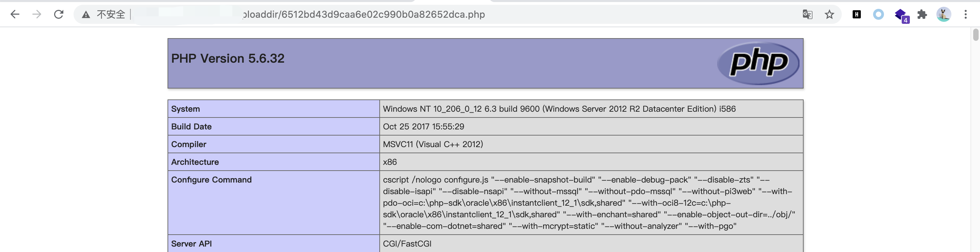Click the PHP Version 5.6.32 heading
Image resolution: width=980 pixels, height=252 pixels.
coord(227,58)
